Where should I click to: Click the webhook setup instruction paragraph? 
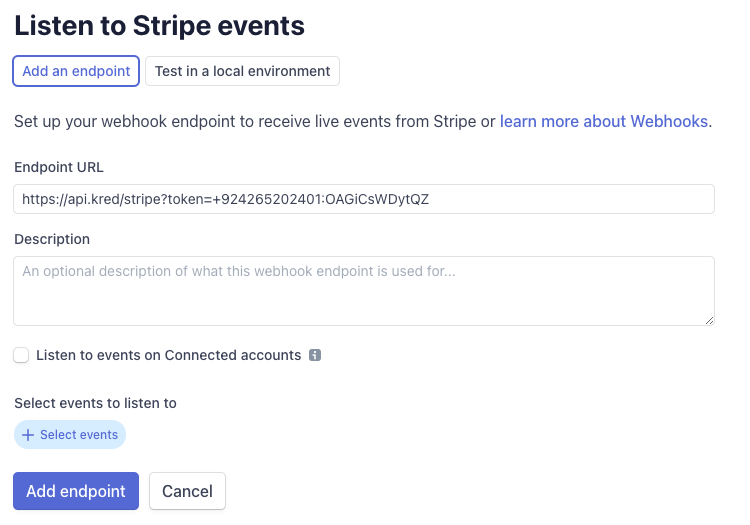tap(363, 121)
